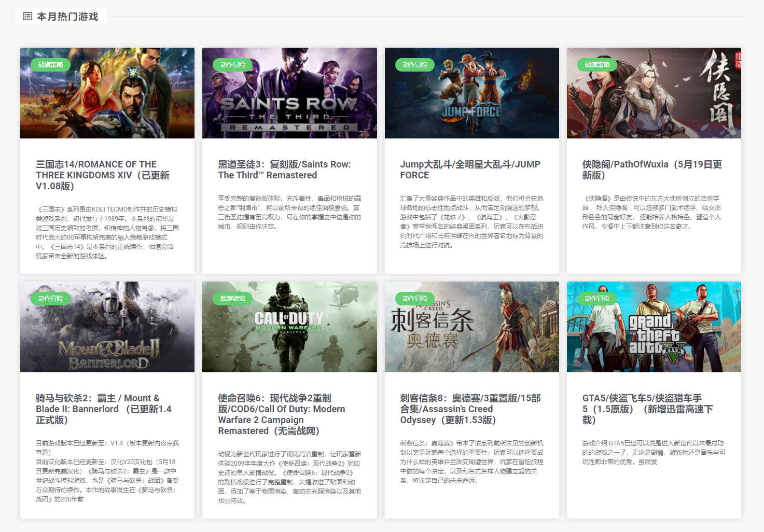The height and width of the screenshot is (532, 764).
Task: Click description starting 汇集了大量经典作品中的英雄
Action: coord(472,222)
